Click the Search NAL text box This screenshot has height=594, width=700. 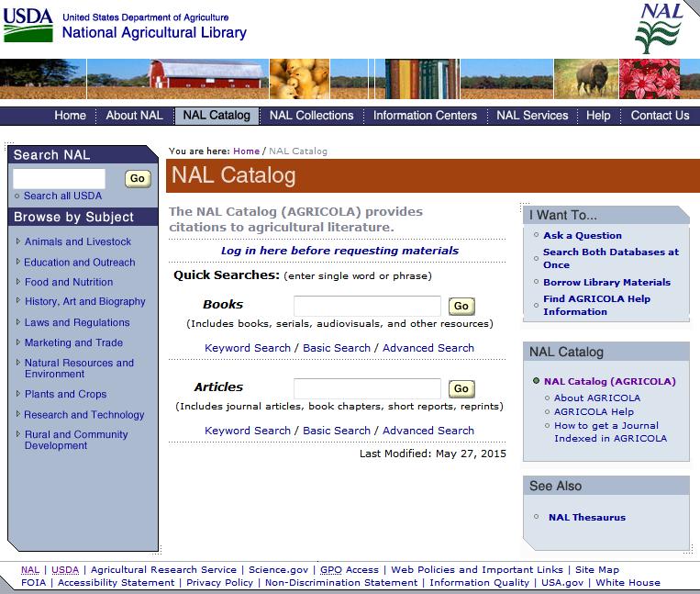coord(60,179)
